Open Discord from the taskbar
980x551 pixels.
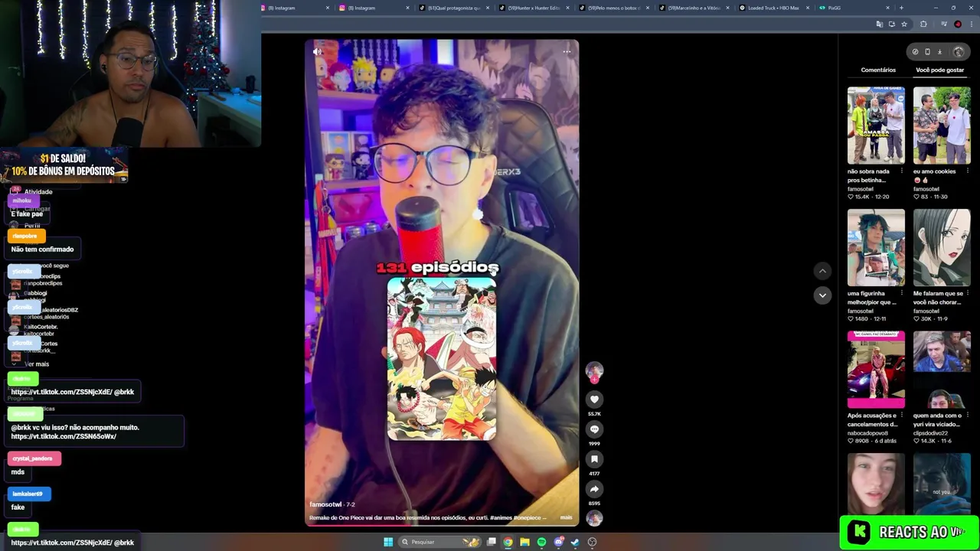tap(558, 542)
